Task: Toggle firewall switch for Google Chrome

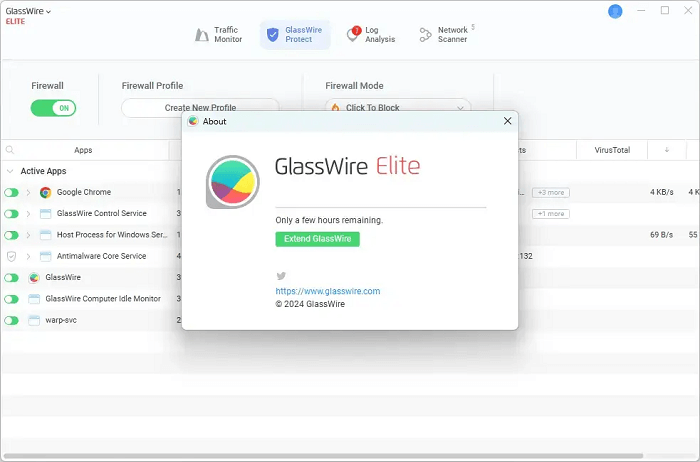Action: click(x=12, y=192)
